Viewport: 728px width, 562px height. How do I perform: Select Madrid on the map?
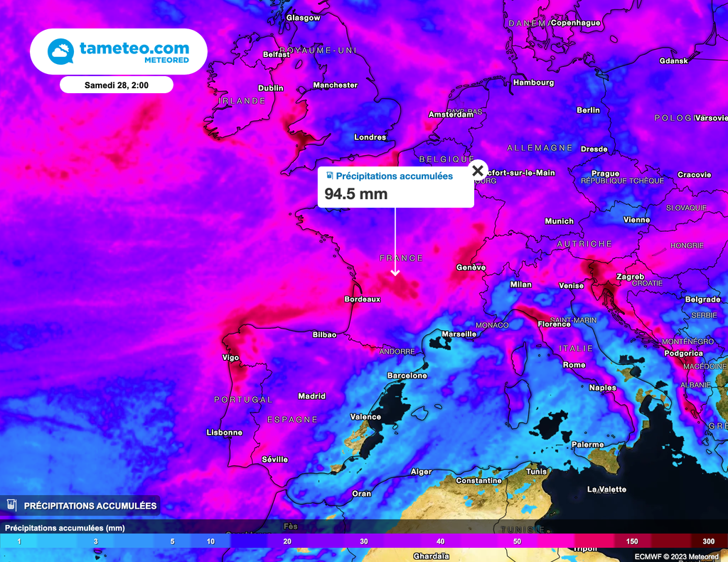point(311,396)
